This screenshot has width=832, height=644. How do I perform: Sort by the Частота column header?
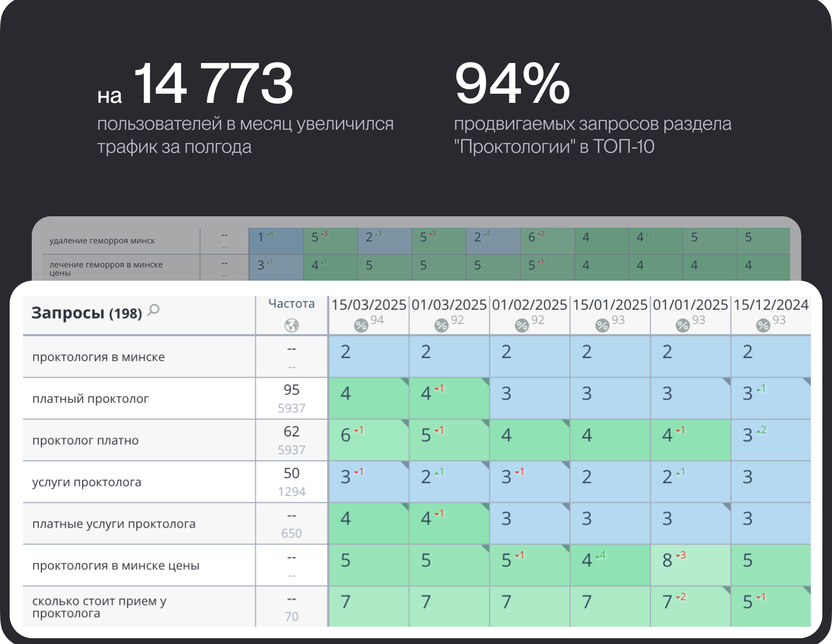point(291,304)
